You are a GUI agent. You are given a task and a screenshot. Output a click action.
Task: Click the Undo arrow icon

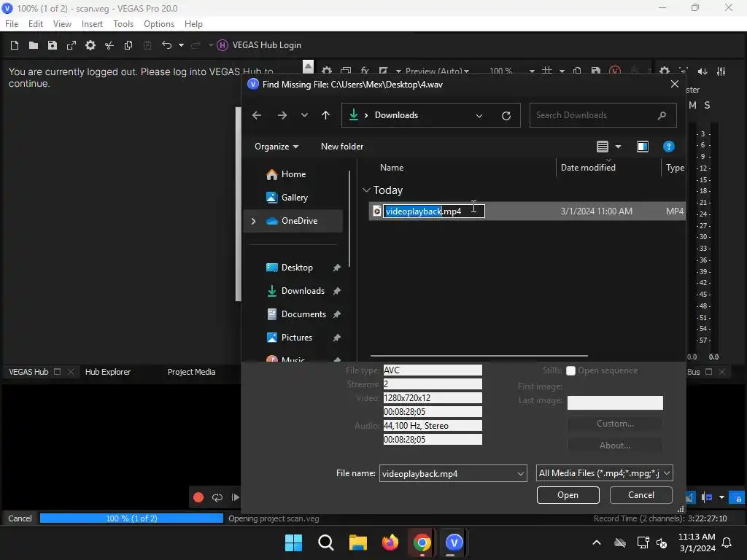[167, 45]
